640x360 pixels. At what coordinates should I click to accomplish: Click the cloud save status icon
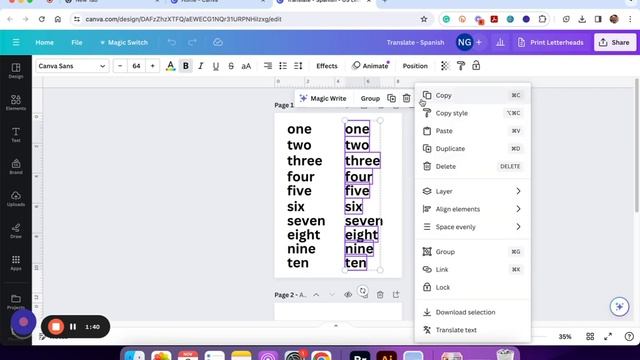click(x=218, y=42)
